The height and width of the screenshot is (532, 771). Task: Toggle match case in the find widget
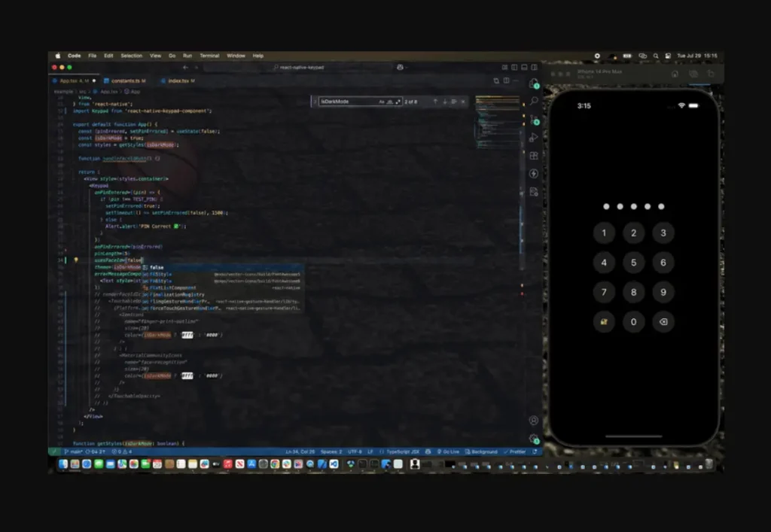382,102
